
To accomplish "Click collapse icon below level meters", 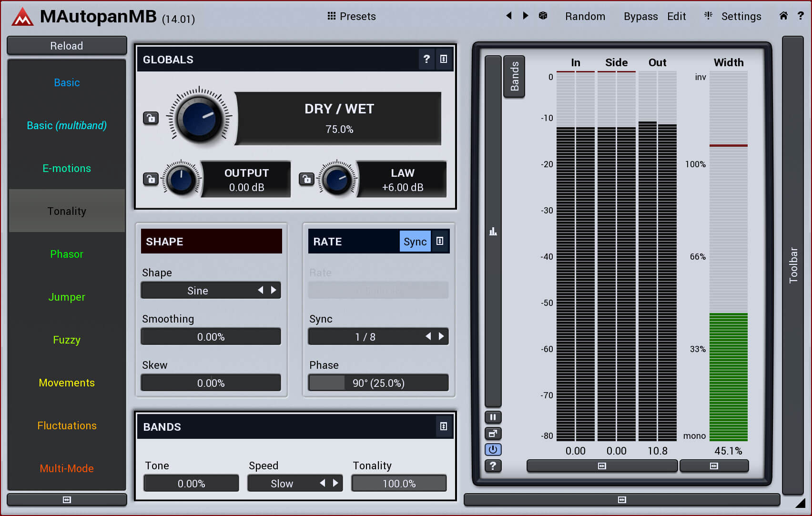I will tap(602, 466).
